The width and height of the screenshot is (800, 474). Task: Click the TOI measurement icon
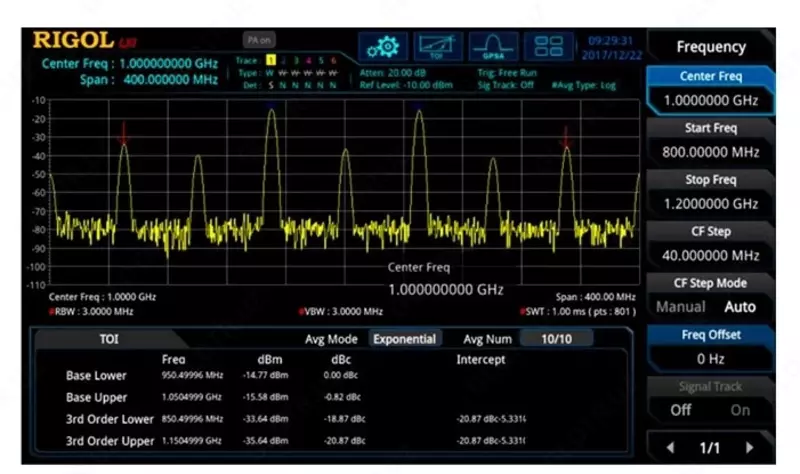[438, 47]
